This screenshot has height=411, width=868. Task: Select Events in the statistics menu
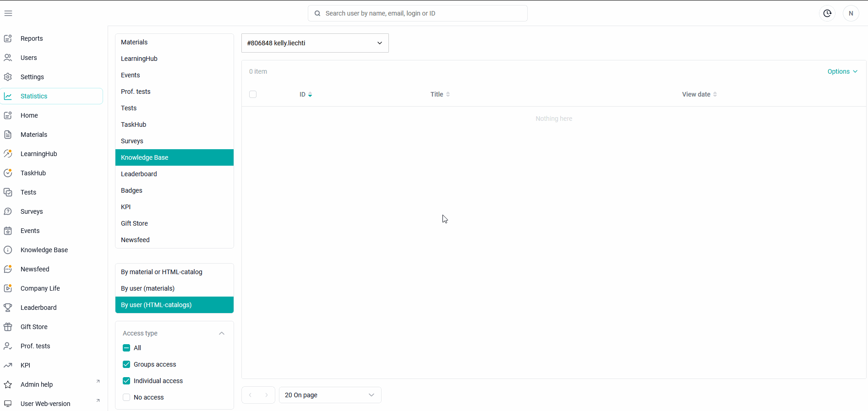(x=175, y=75)
